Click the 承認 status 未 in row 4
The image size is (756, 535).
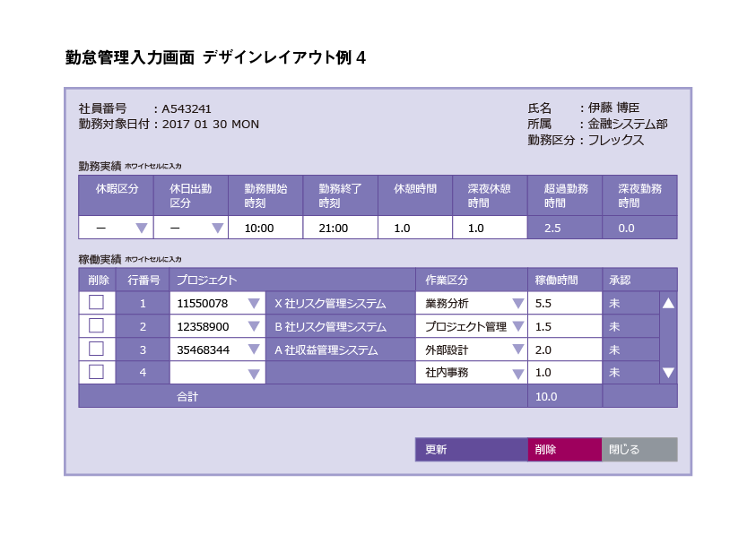click(614, 373)
